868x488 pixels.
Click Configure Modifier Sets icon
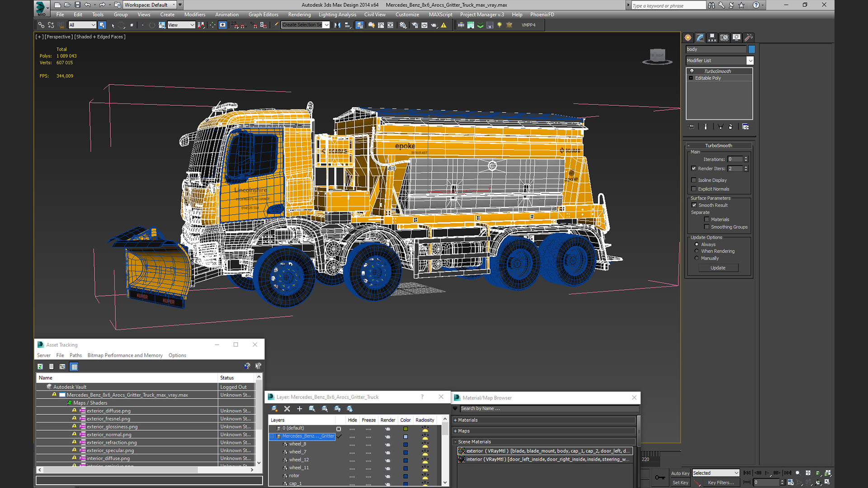pos(745,127)
